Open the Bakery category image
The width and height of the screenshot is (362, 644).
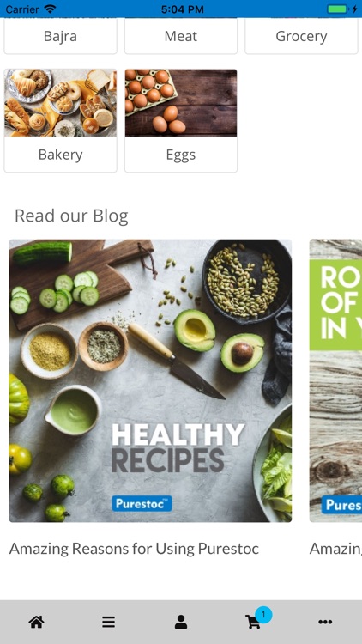coord(60,103)
